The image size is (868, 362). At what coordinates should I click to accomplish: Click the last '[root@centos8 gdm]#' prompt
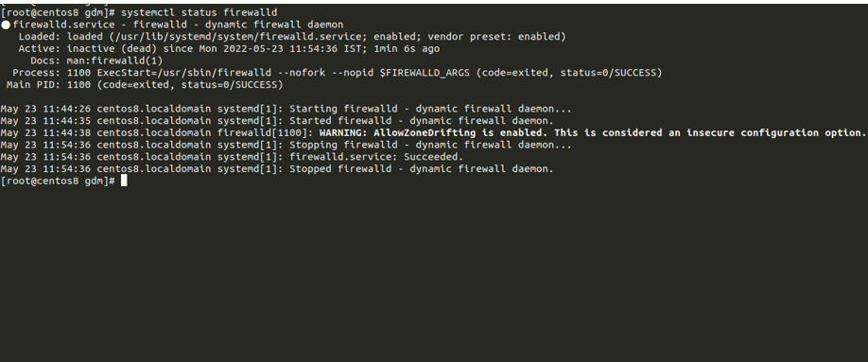(58, 181)
